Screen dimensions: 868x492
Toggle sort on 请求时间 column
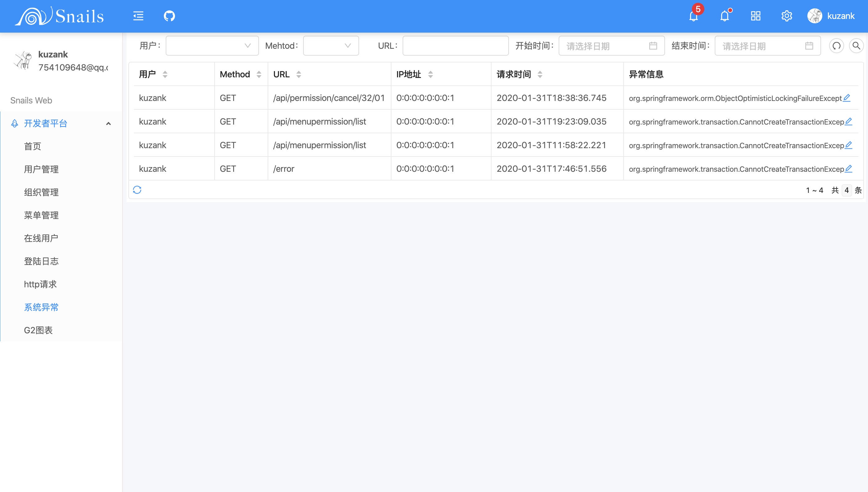(540, 74)
